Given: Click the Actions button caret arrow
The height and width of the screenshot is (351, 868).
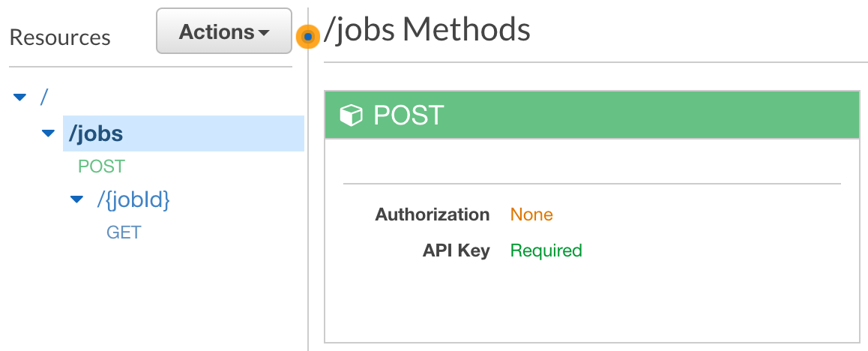Looking at the screenshot, I should coord(264,33).
